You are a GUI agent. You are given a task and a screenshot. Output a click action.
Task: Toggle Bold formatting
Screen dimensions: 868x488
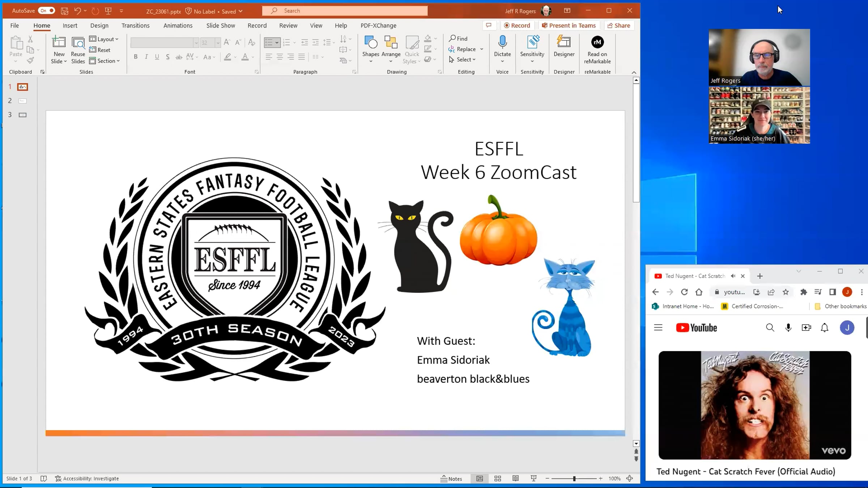click(x=136, y=57)
